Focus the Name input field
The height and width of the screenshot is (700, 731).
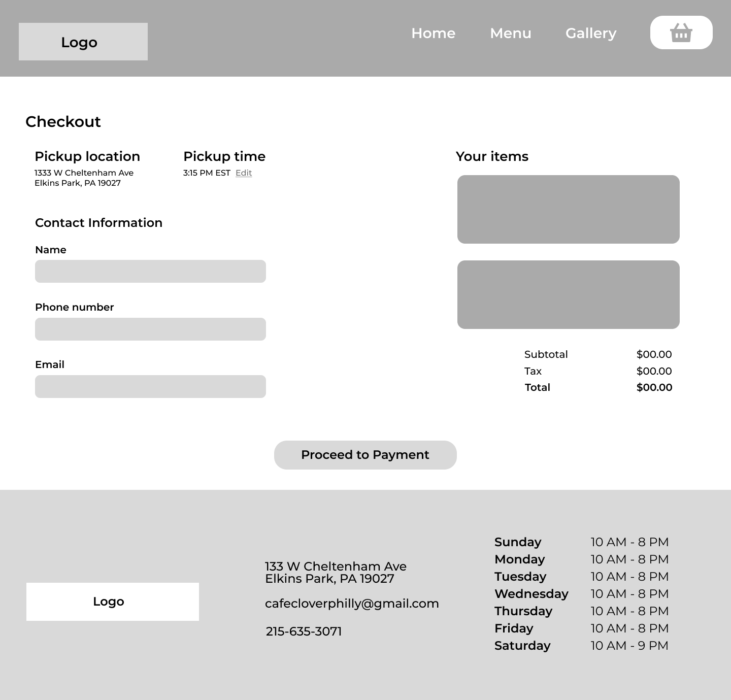click(150, 271)
